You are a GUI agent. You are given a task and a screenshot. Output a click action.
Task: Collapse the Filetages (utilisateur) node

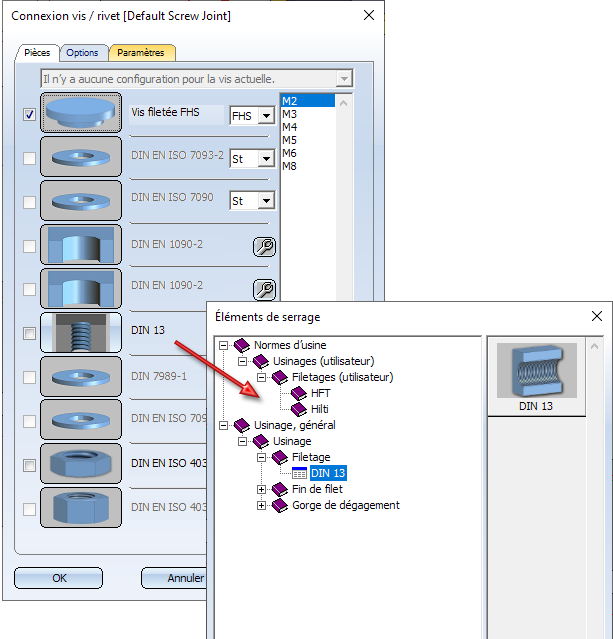(x=262, y=377)
